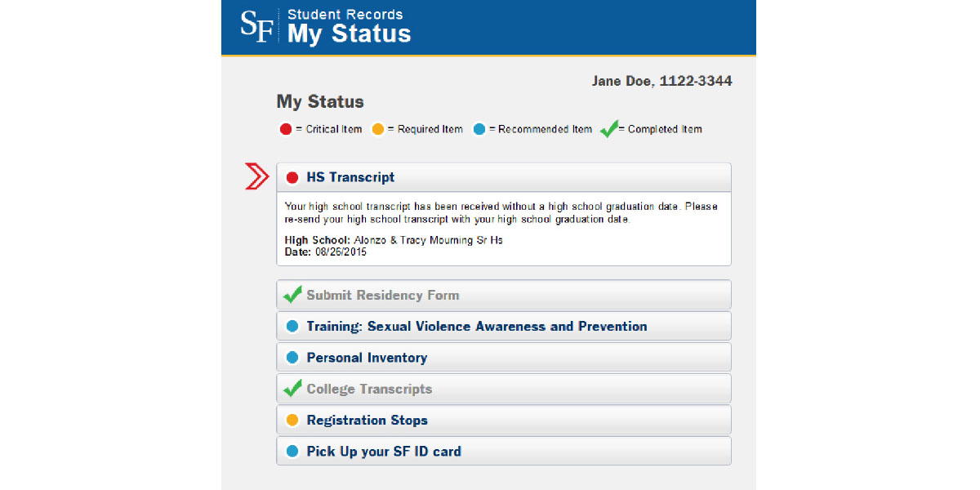Screen dimensions: 980x490
Task: Open the Submit Residency Form row
Action: (x=504, y=295)
